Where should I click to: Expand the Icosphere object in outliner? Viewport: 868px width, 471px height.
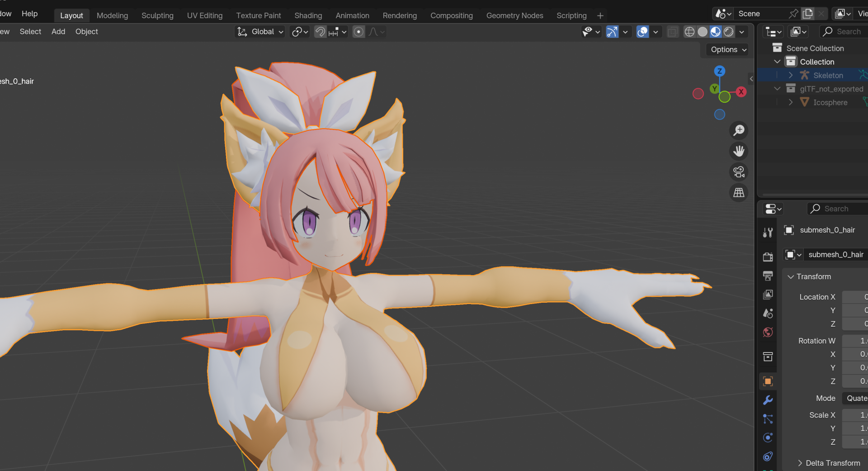(791, 102)
